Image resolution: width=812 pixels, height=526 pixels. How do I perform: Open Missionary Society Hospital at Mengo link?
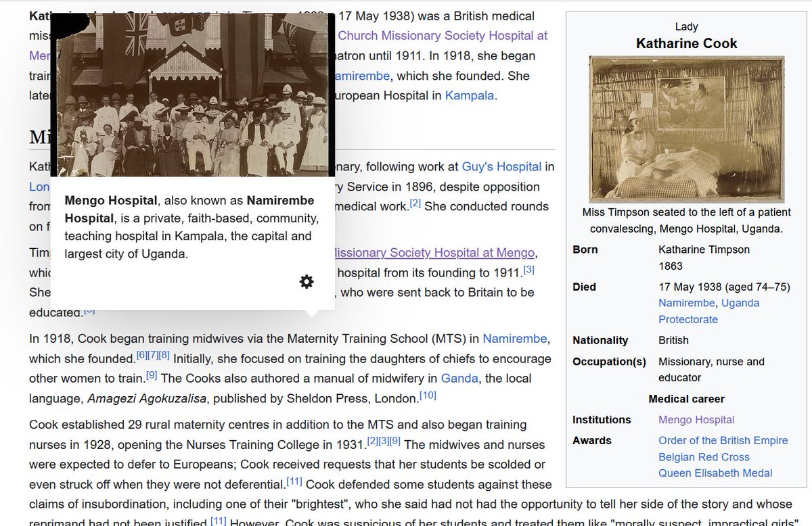pyautogui.click(x=436, y=253)
